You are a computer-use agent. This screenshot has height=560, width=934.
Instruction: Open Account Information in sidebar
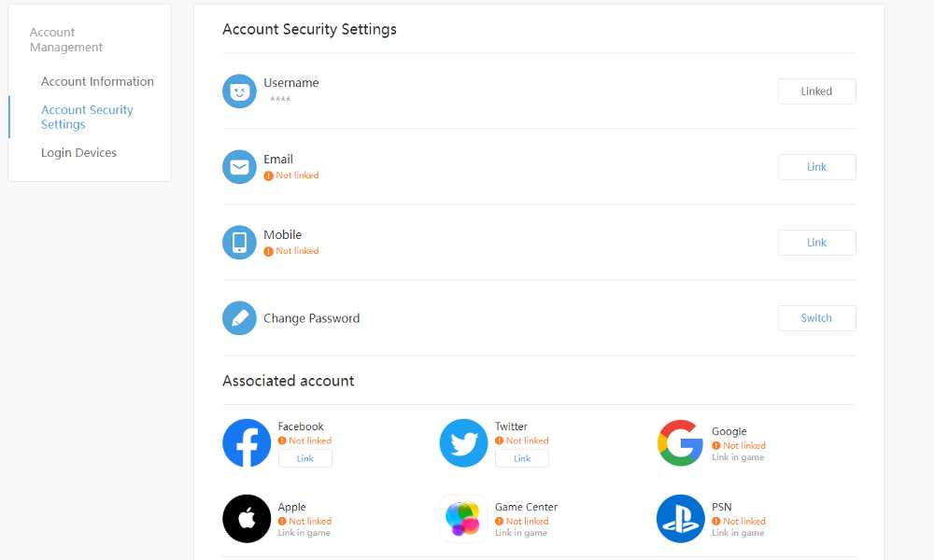(97, 81)
